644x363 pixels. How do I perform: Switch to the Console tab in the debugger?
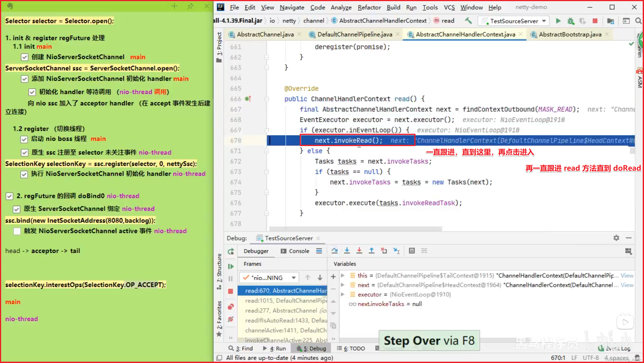click(295, 251)
